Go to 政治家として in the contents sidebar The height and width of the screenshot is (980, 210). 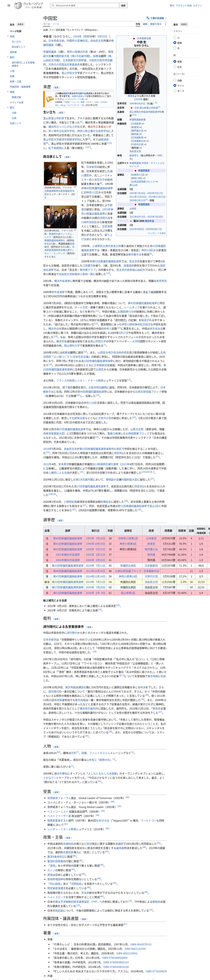pos(19,47)
